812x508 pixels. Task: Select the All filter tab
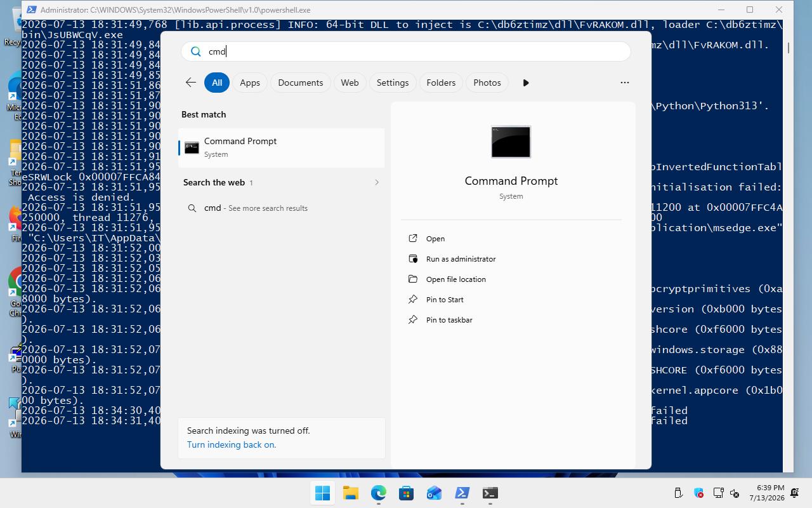coord(217,83)
